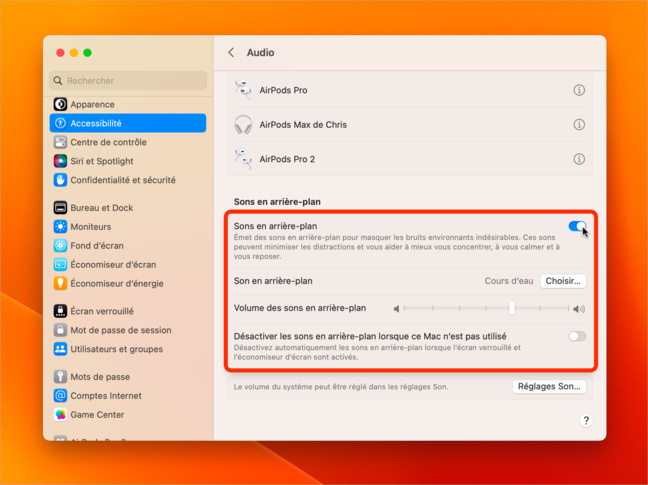
Task: Click the low volume speaker icon
Action: click(396, 309)
